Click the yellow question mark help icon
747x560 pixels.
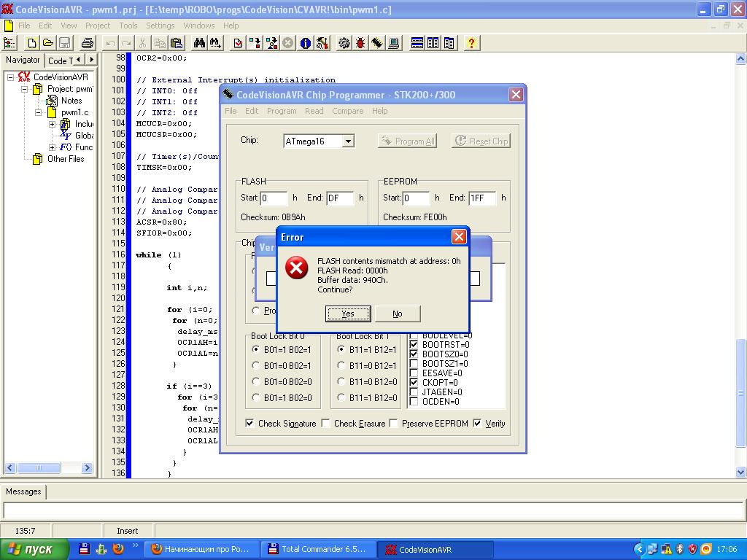(471, 43)
